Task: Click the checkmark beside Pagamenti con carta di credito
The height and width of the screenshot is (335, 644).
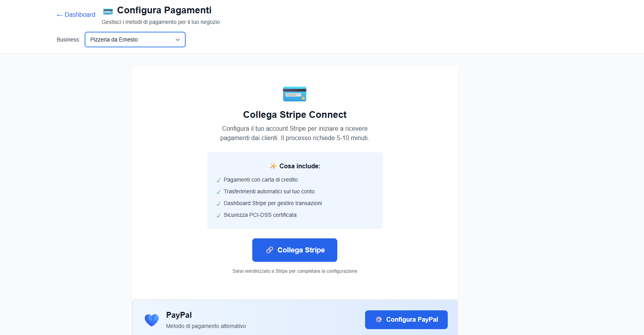Action: [219, 180]
